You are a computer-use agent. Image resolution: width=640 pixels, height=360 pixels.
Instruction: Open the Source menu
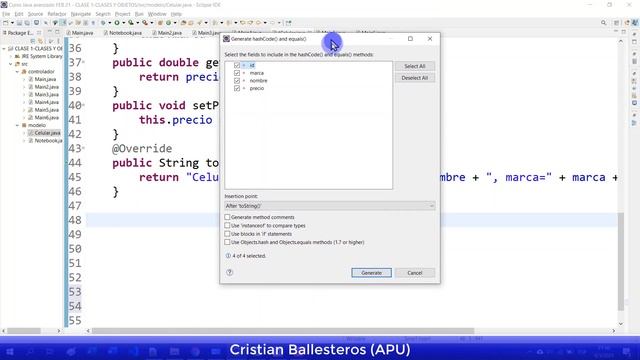point(35,14)
